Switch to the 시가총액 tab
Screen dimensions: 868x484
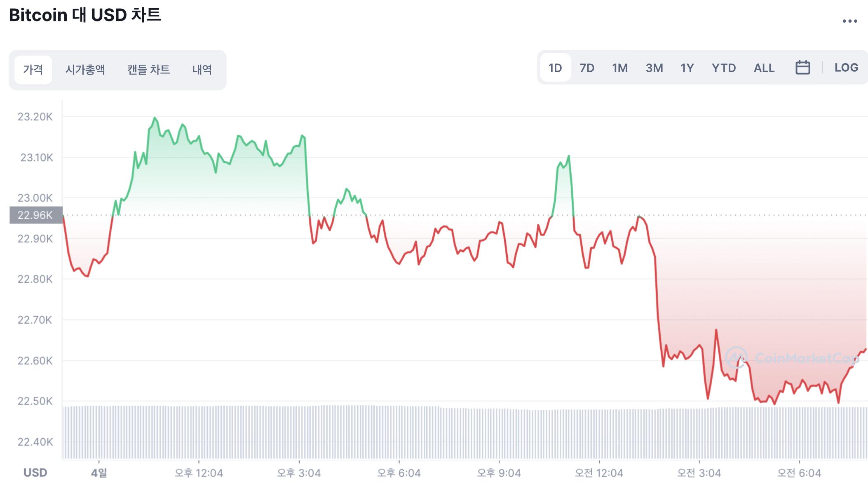coord(85,70)
